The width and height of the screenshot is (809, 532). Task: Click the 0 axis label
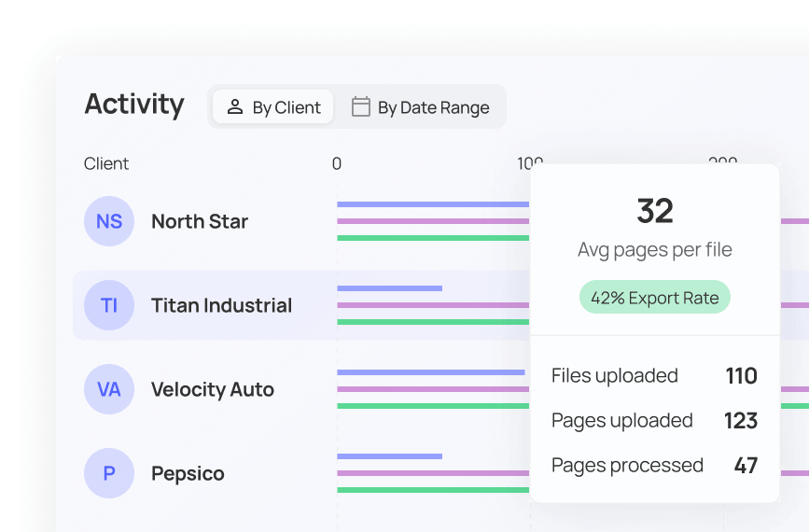pyautogui.click(x=337, y=163)
